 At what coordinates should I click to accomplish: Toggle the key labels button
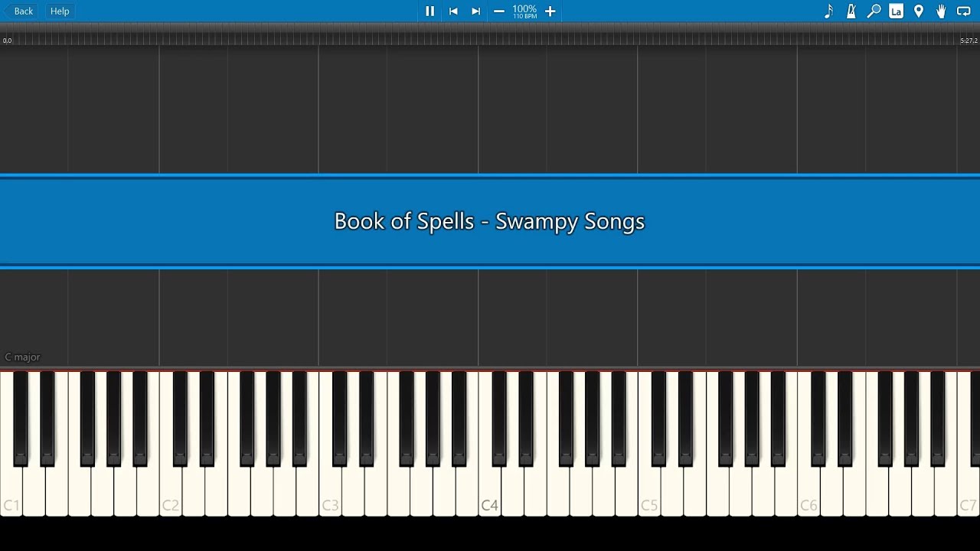896,11
